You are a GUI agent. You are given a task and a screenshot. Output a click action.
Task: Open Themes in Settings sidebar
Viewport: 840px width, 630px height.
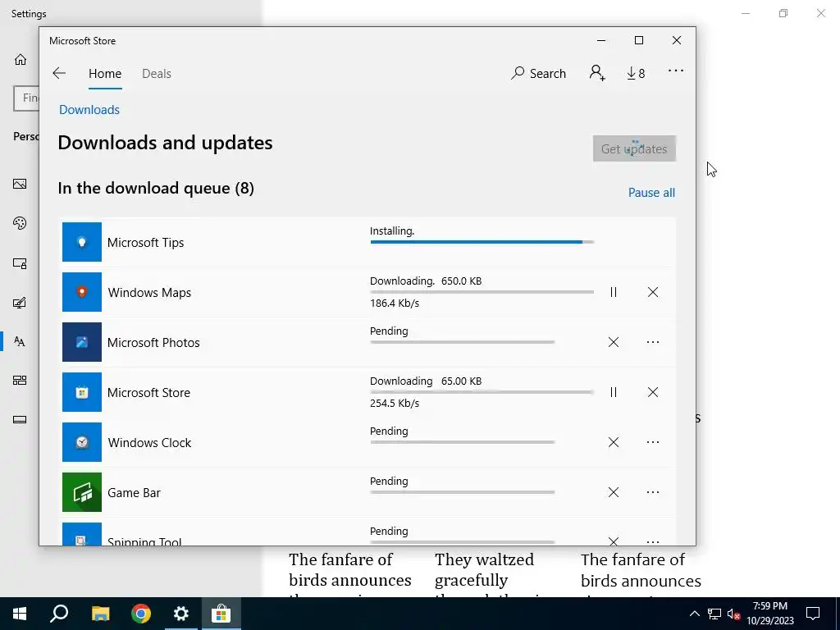20,303
